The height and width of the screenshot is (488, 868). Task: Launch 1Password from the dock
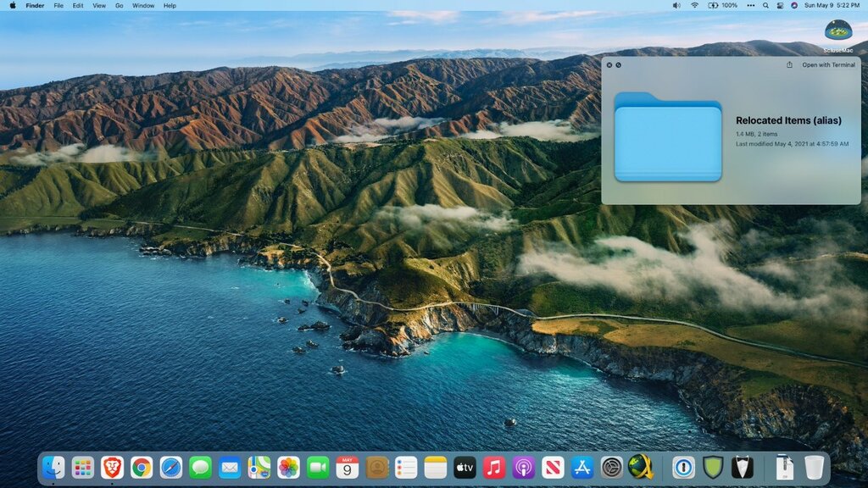(x=683, y=467)
